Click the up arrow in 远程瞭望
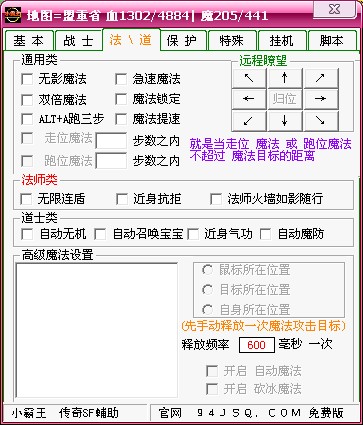363x425 pixels. (x=285, y=78)
